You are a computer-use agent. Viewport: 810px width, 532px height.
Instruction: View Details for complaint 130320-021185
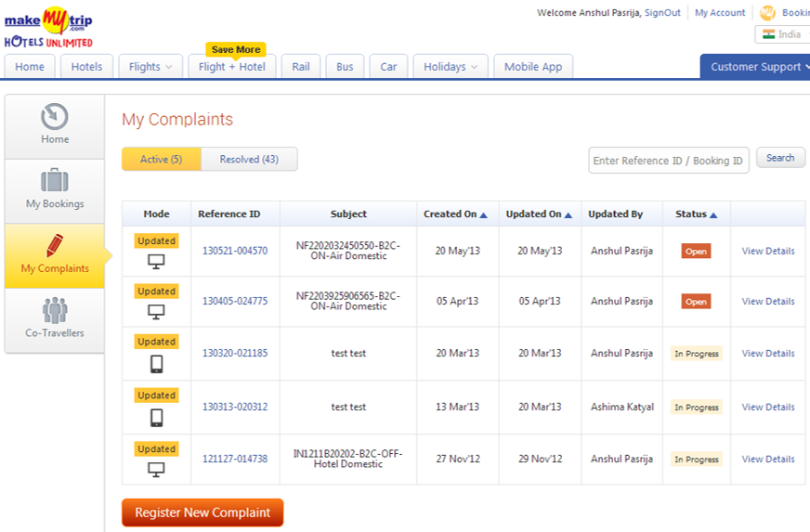768,354
